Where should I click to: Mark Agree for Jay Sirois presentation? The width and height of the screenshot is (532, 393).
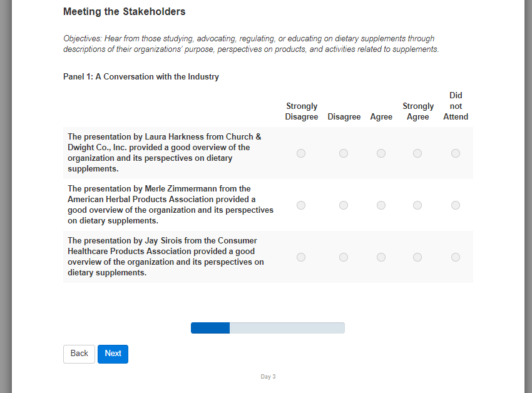click(381, 257)
